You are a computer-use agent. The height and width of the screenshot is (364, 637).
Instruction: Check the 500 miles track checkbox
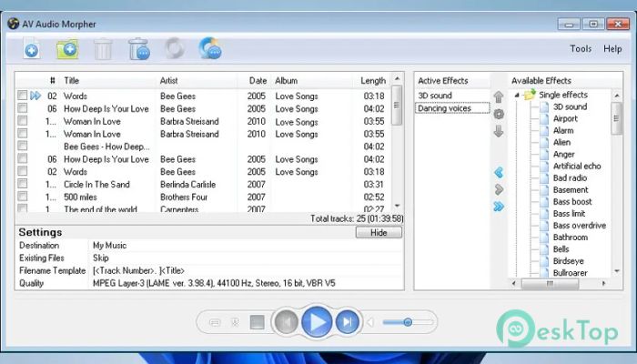[x=23, y=197]
